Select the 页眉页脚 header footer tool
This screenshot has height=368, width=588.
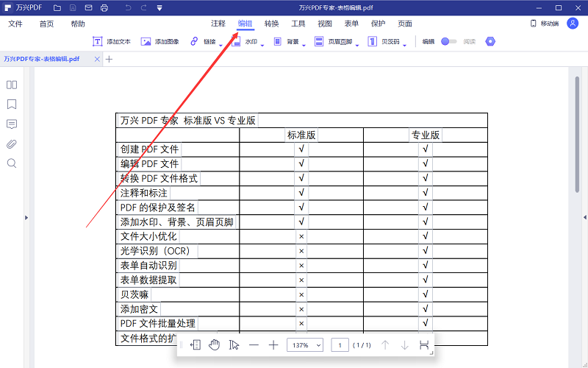[334, 41]
